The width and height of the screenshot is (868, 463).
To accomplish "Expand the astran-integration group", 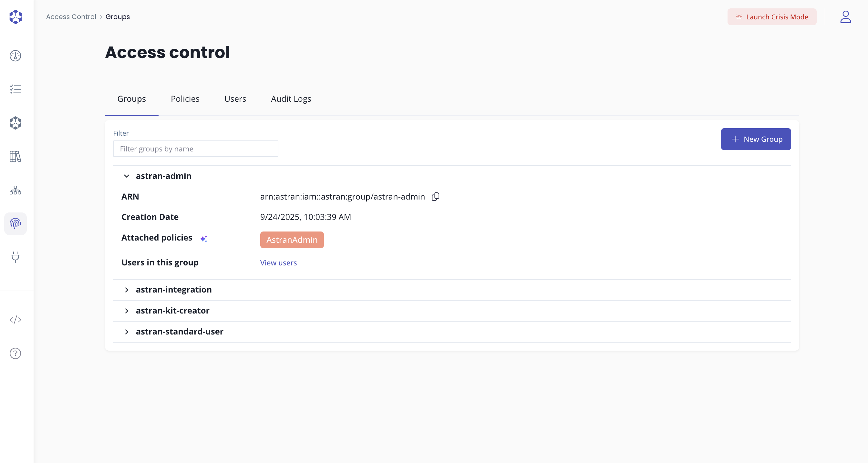I will pos(127,290).
